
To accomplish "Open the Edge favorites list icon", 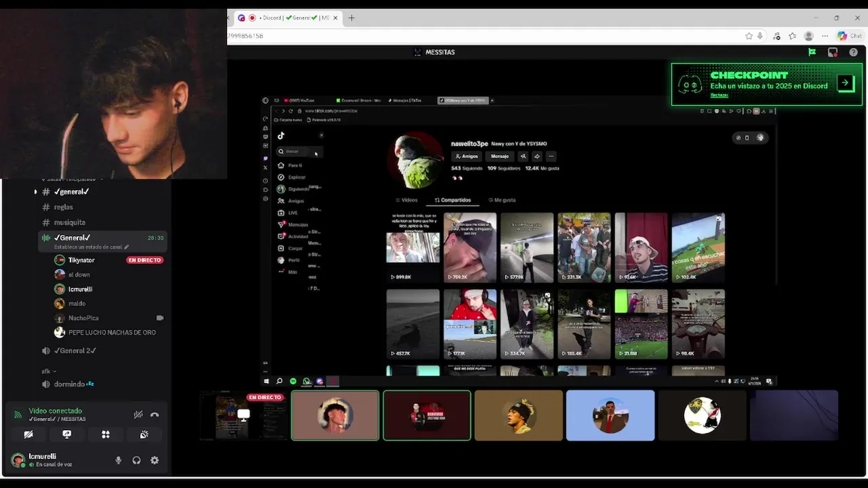I will coord(792,36).
